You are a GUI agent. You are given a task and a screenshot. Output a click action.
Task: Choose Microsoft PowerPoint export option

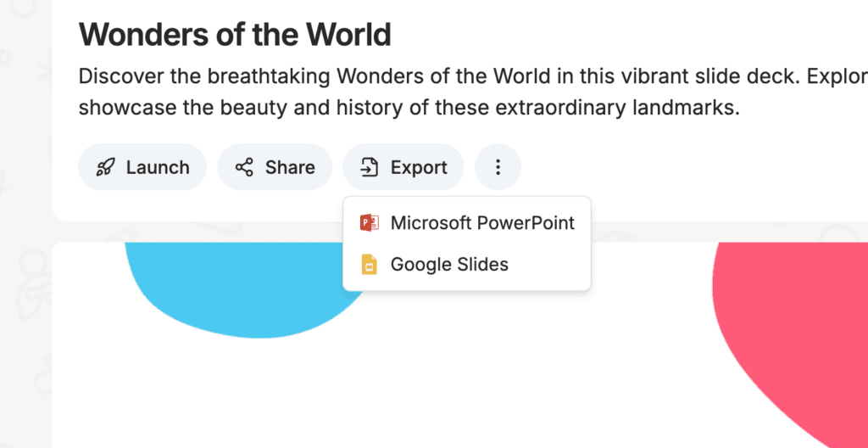click(x=467, y=223)
